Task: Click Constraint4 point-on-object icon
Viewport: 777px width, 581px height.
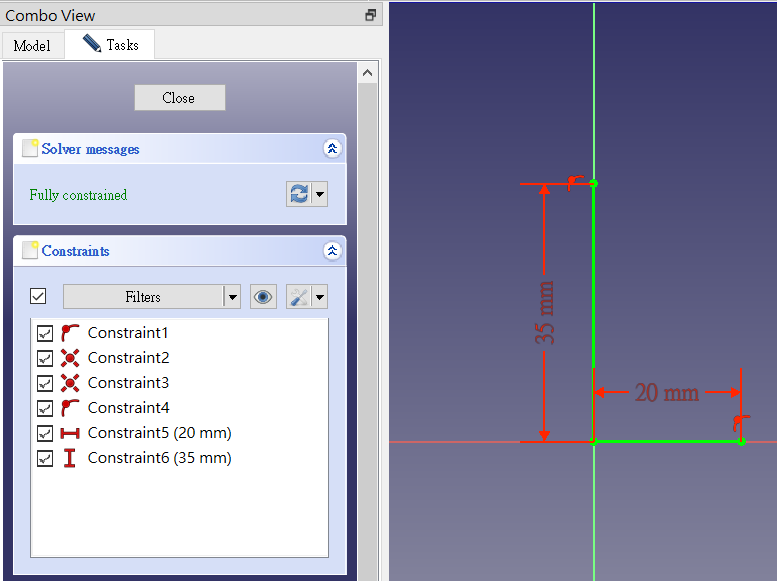Action: tap(70, 408)
